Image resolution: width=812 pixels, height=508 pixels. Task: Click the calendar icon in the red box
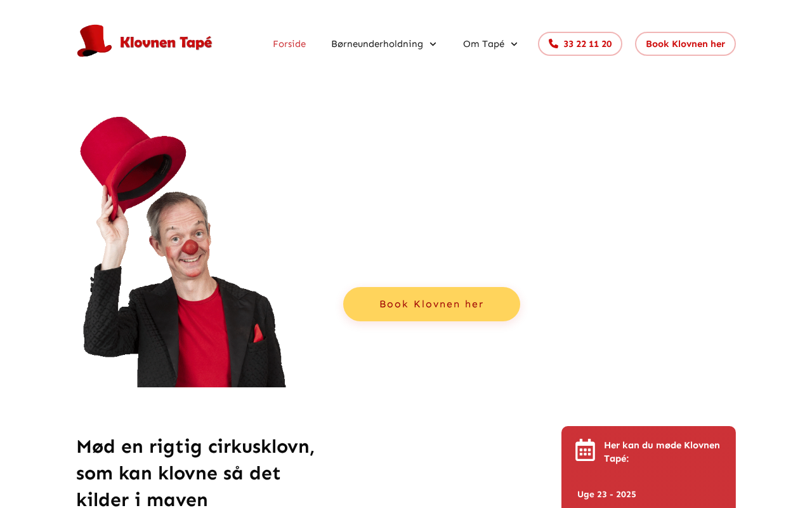pyautogui.click(x=585, y=450)
